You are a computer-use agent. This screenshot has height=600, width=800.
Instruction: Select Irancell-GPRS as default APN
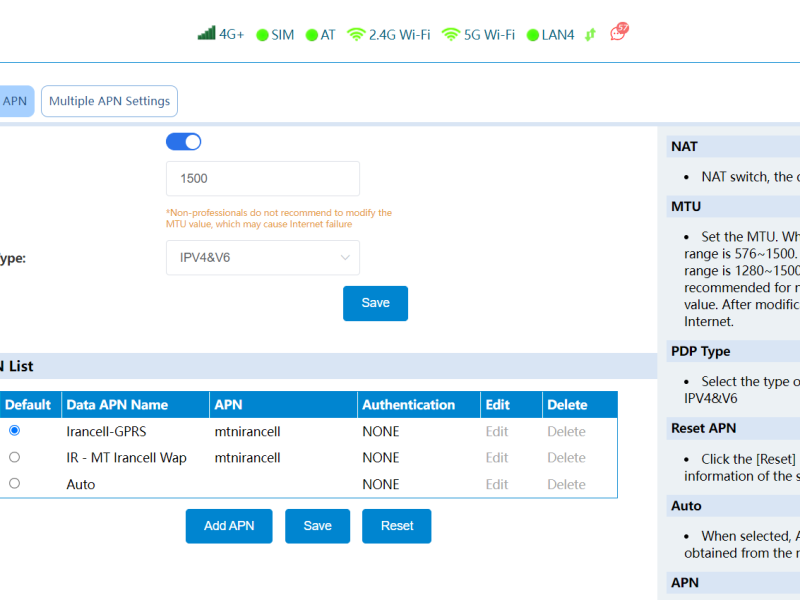(x=14, y=430)
